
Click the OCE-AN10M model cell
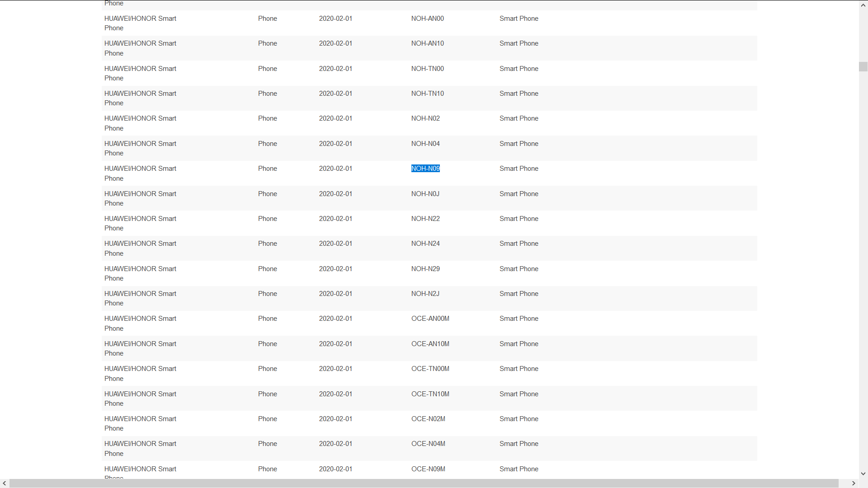click(x=430, y=344)
